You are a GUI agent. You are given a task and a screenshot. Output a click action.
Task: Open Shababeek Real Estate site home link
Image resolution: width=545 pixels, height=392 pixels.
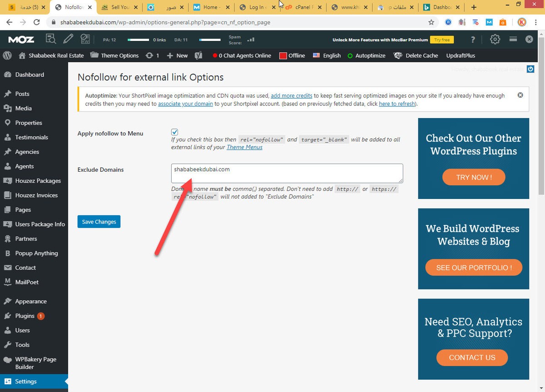click(x=51, y=55)
